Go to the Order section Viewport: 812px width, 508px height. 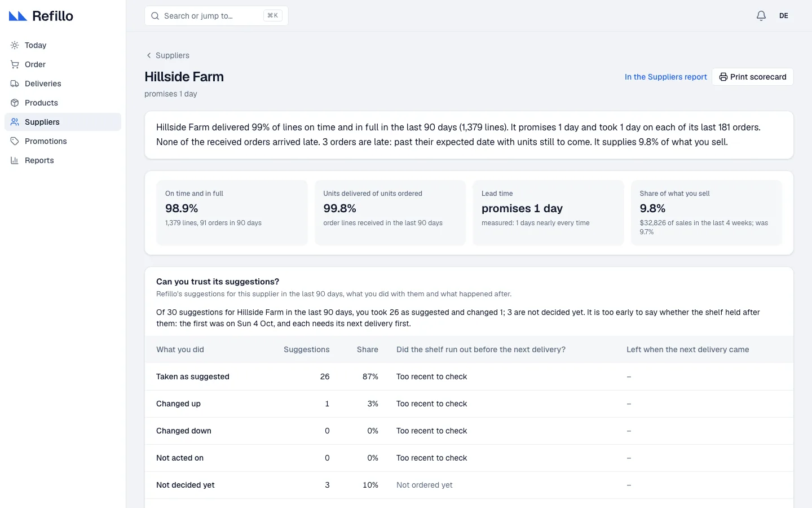coord(63,64)
